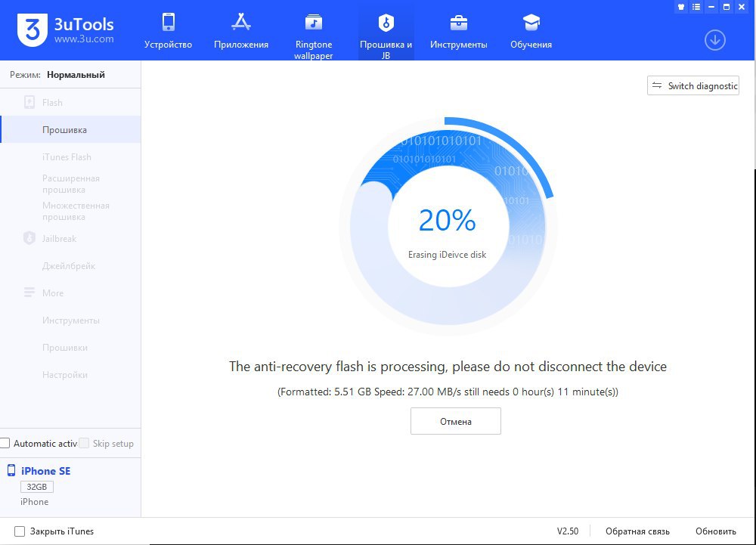Click the 32GB capacity badge
Viewport: 756px width, 545px height.
pyautogui.click(x=36, y=487)
